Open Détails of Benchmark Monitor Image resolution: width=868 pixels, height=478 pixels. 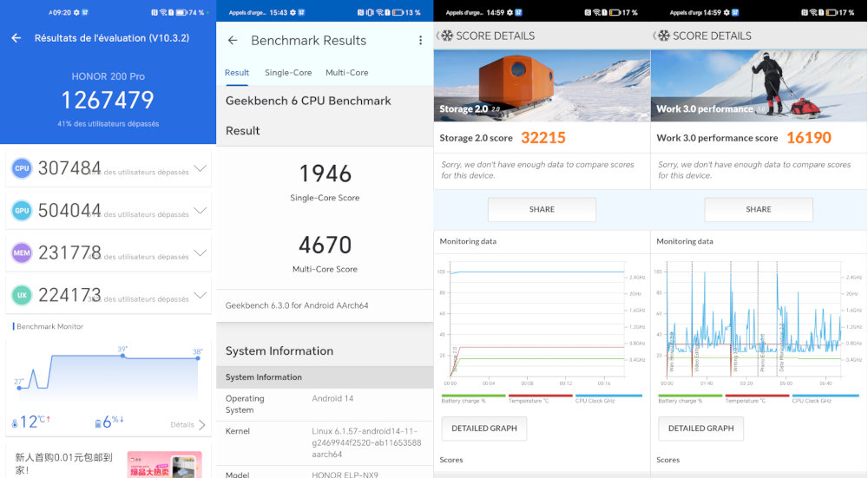tap(187, 424)
